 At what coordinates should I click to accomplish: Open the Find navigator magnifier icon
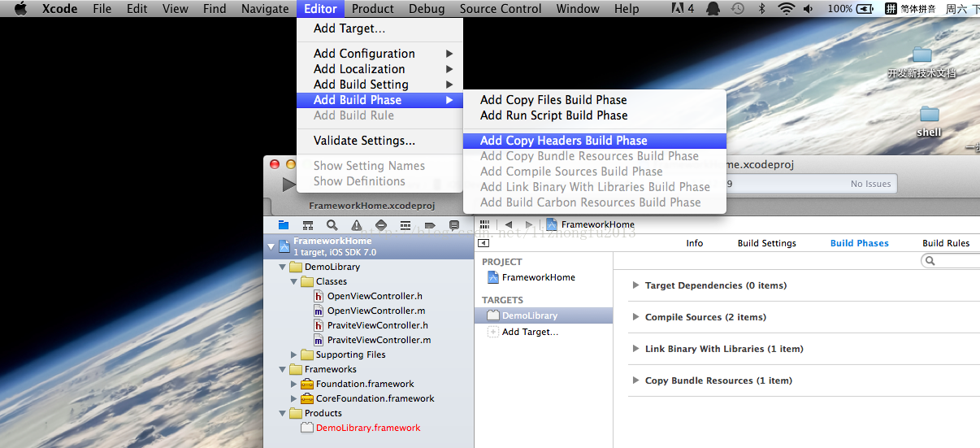332,225
